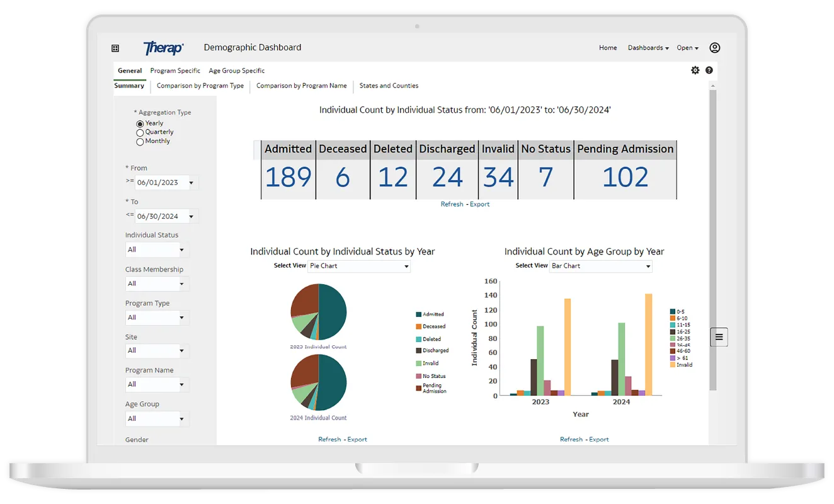Click the Therap logo
Screen dimensions: 834x504
tap(163, 48)
